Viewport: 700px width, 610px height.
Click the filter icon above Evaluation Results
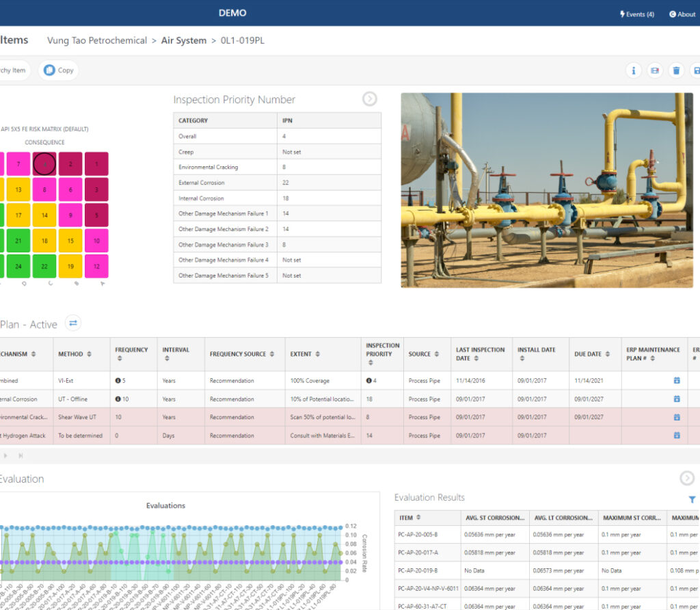(x=692, y=500)
